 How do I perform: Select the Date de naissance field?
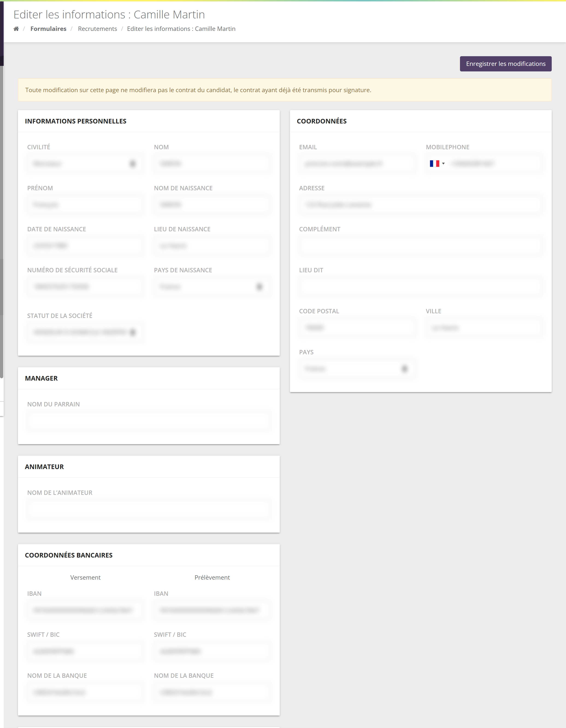pyautogui.click(x=85, y=246)
